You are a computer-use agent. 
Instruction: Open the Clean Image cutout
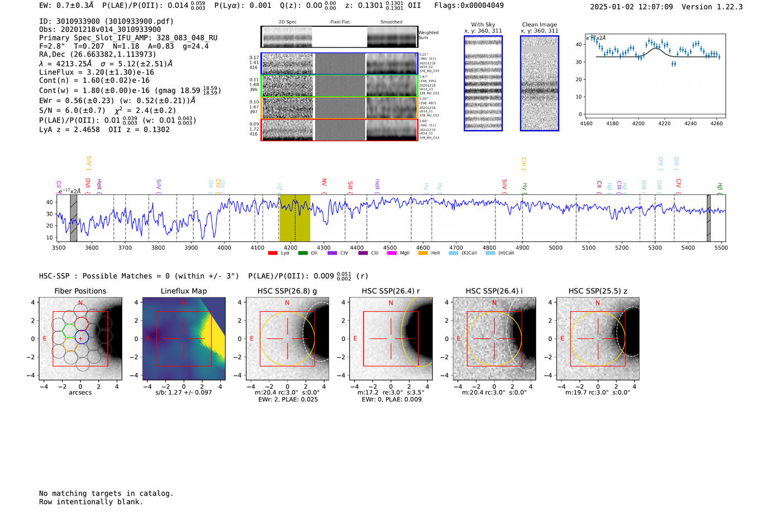(540, 83)
